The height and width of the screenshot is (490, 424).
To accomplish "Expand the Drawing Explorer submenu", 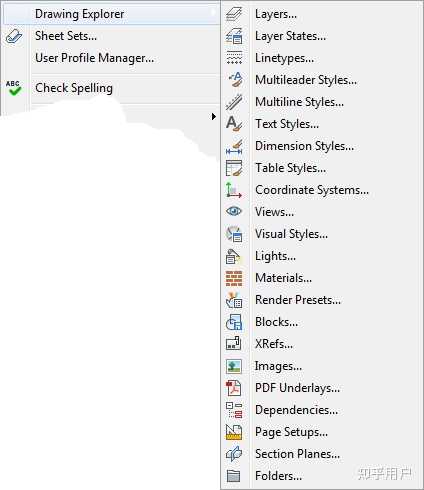I will 111,14.
